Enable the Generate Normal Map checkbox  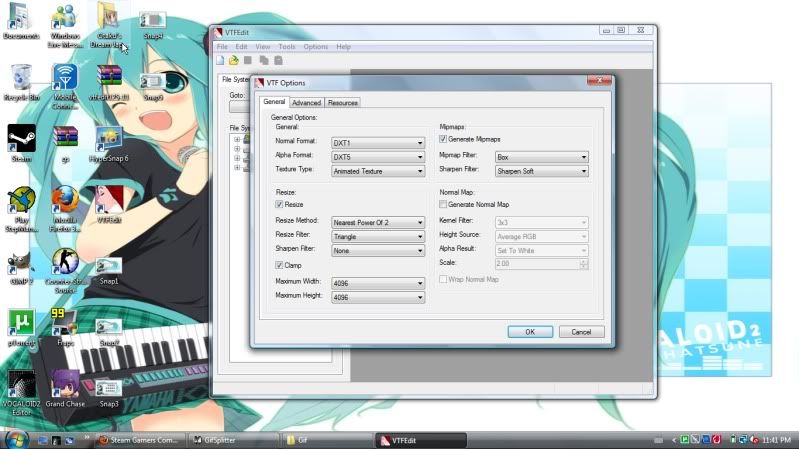443,204
